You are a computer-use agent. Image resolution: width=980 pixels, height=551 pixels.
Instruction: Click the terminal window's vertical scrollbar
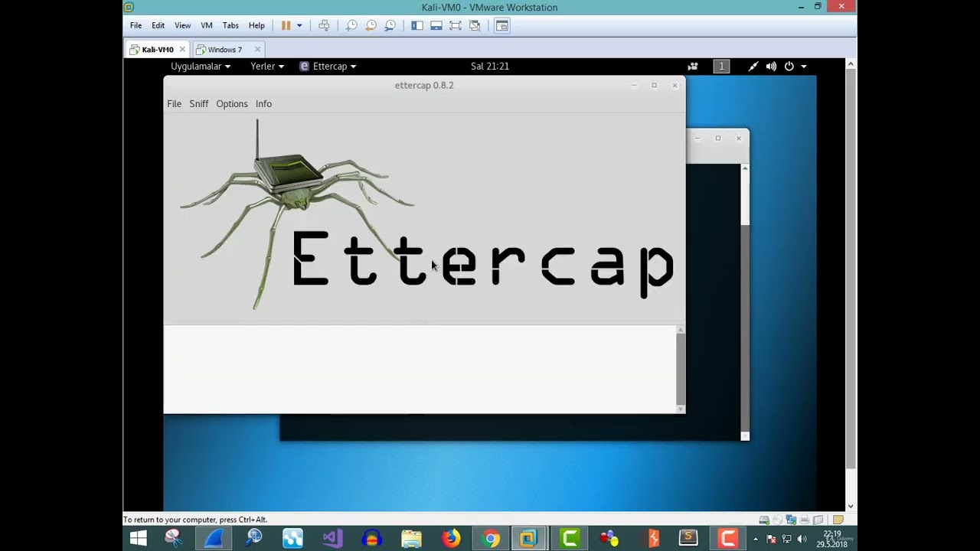[745, 302]
